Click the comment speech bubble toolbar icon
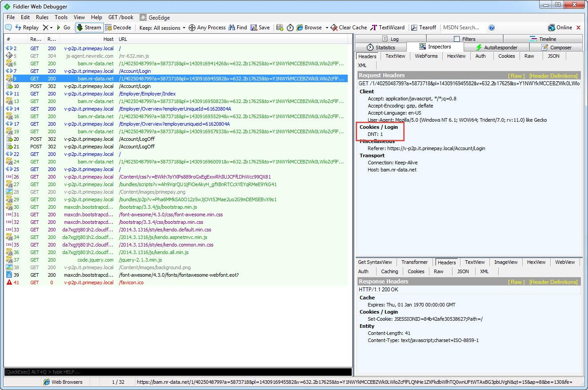 pos(8,28)
